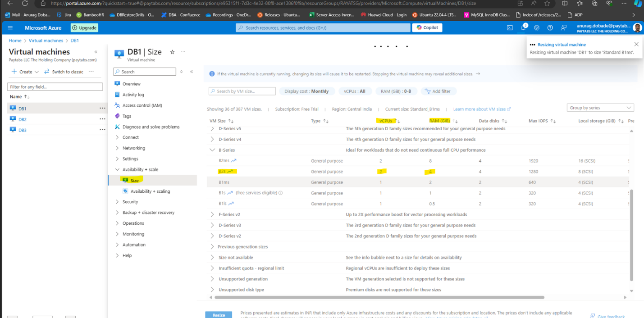Collapse the B-Series group
Screen dimensions: 644x318
click(x=212, y=150)
